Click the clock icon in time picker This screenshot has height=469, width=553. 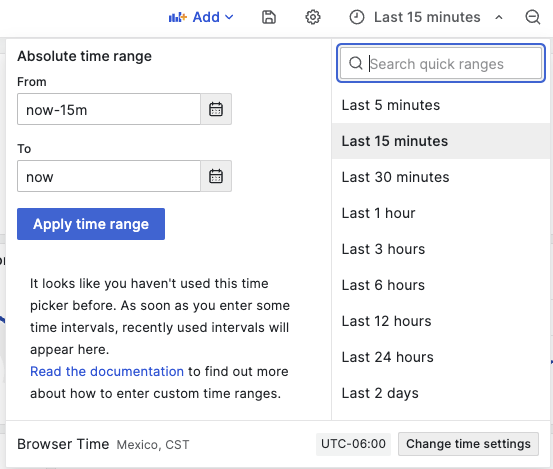(x=357, y=17)
